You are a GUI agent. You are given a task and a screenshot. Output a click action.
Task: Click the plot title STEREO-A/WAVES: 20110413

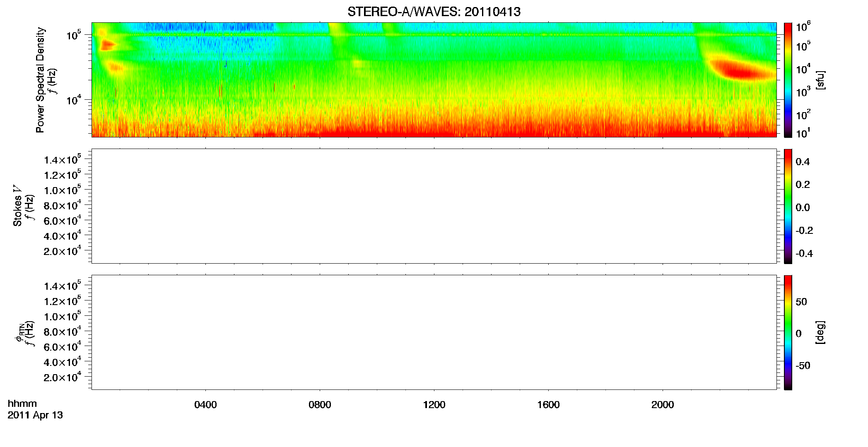coord(434,12)
